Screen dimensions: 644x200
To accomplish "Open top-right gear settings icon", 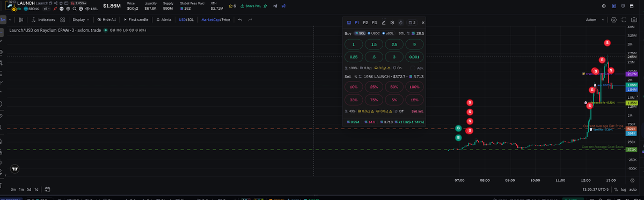I will tap(604, 5).
